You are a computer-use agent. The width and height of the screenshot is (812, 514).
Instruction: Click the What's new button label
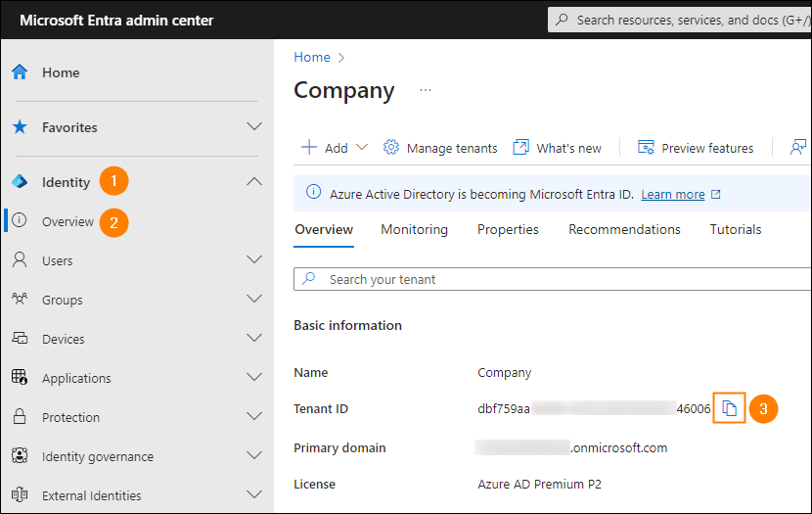coord(568,148)
